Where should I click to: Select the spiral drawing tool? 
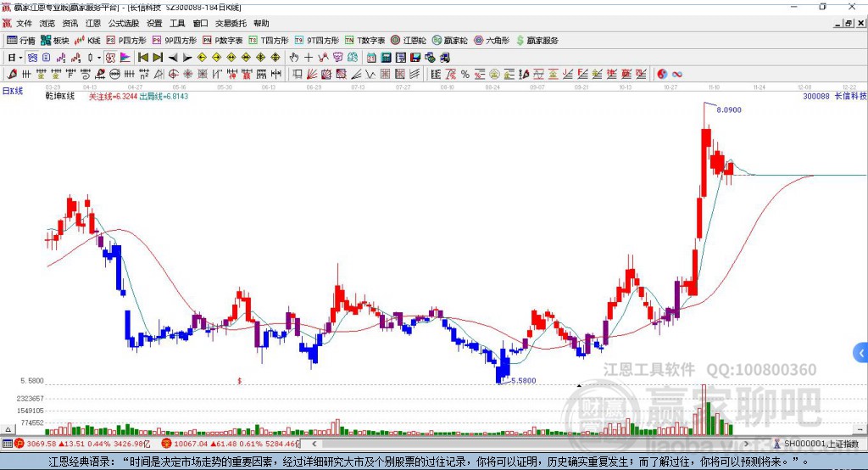[86, 74]
